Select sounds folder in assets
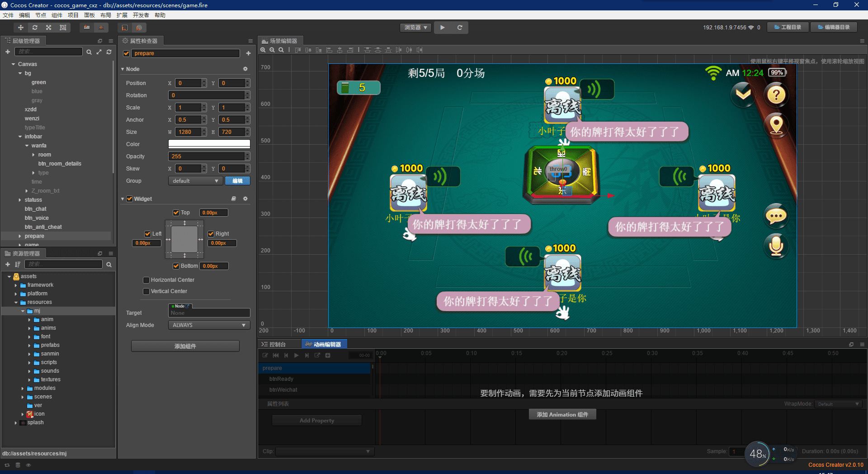The width and height of the screenshot is (868, 474). 50,371
